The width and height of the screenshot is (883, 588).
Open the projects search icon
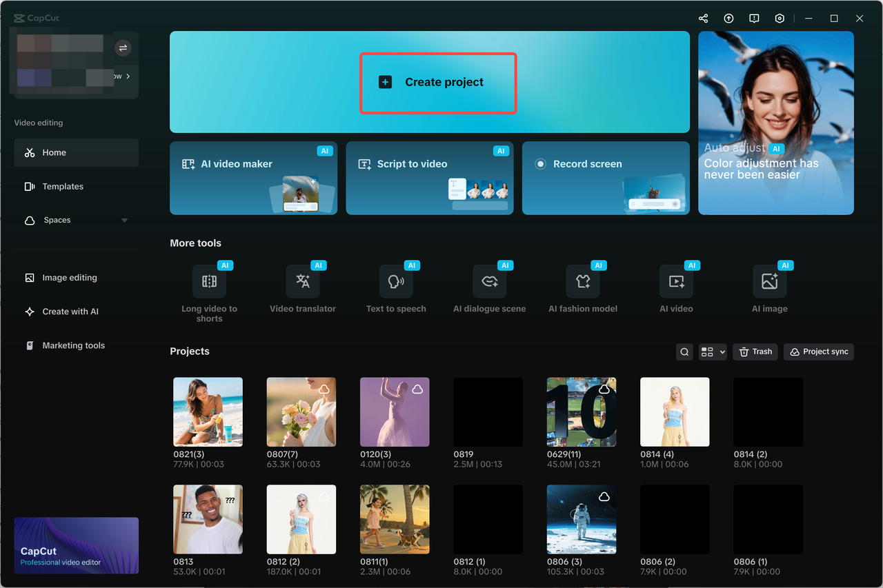click(x=684, y=352)
